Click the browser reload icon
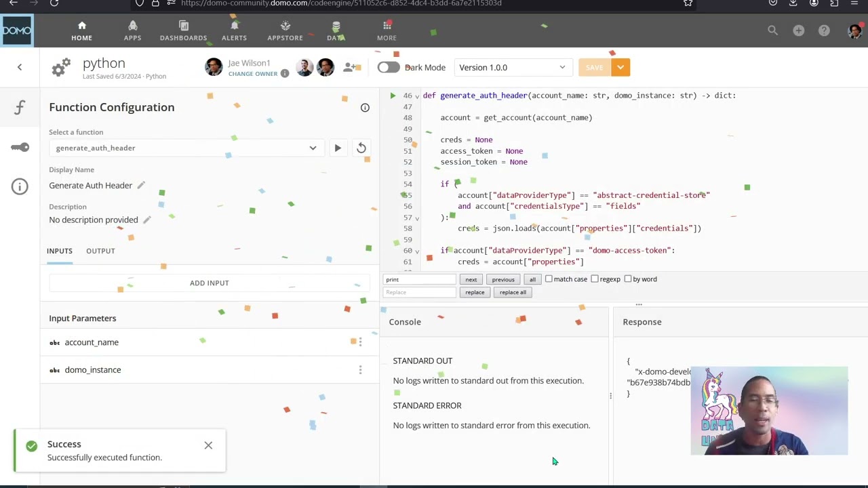Viewport: 868px width, 488px height. pos(54,3)
